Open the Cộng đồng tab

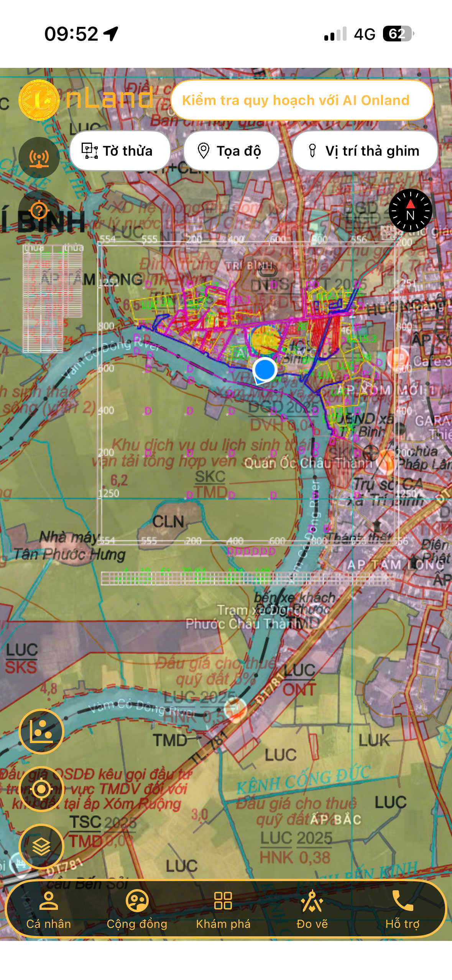(137, 909)
